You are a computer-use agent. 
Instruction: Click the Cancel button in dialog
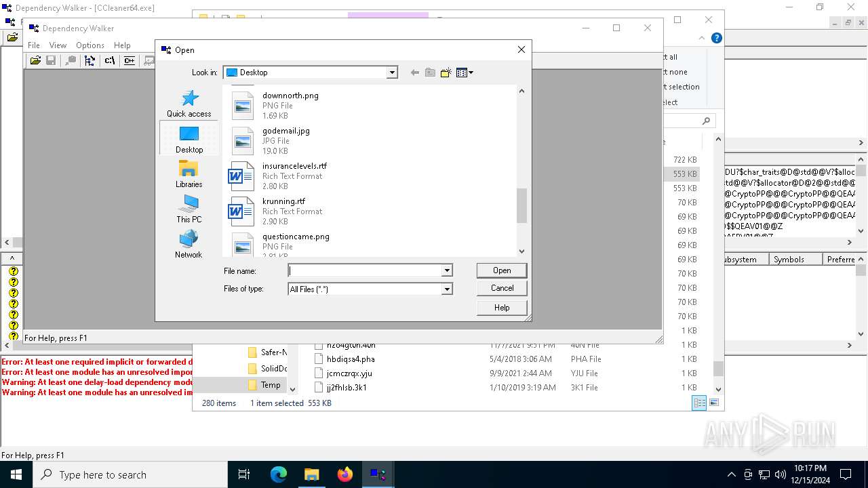tap(502, 288)
